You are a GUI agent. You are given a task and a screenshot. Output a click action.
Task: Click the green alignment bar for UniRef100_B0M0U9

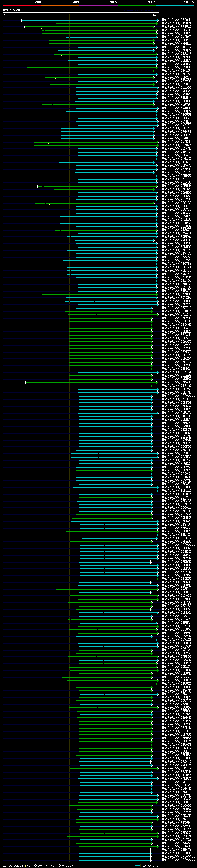[x=91, y=382]
